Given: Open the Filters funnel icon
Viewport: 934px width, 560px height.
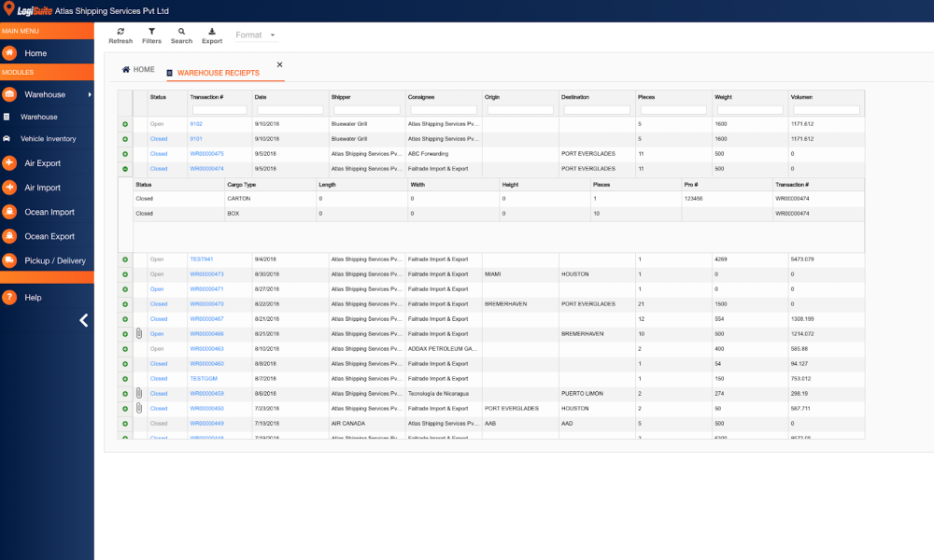Looking at the screenshot, I should point(151,32).
